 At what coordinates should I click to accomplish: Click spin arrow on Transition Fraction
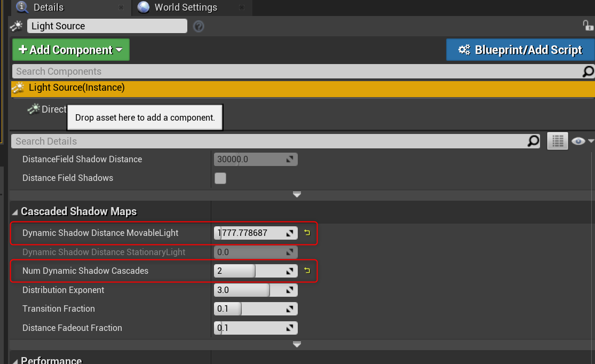[290, 309]
